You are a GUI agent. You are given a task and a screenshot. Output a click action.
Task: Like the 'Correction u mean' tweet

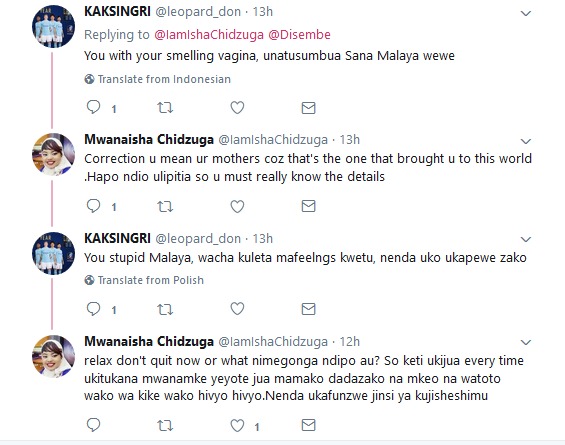(237, 206)
